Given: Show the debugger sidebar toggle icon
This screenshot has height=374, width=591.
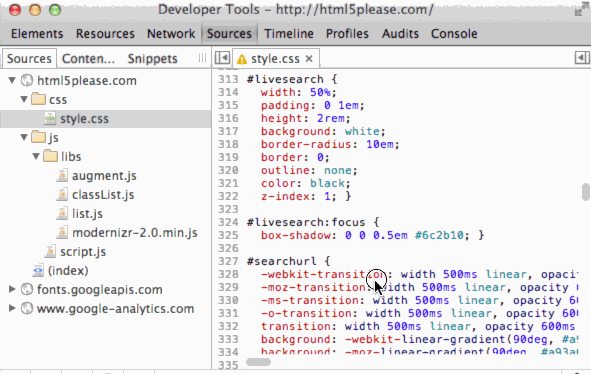Looking at the screenshot, I should pyautogui.click(x=582, y=58).
